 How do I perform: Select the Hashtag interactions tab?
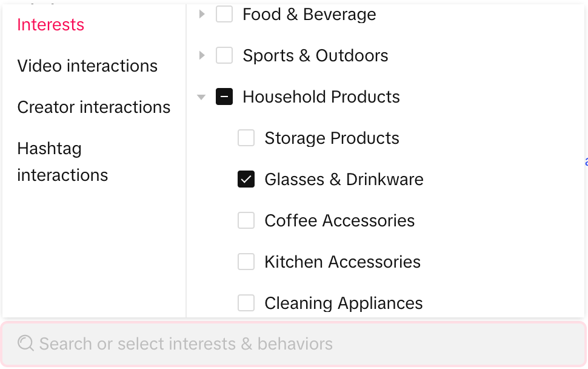point(62,161)
